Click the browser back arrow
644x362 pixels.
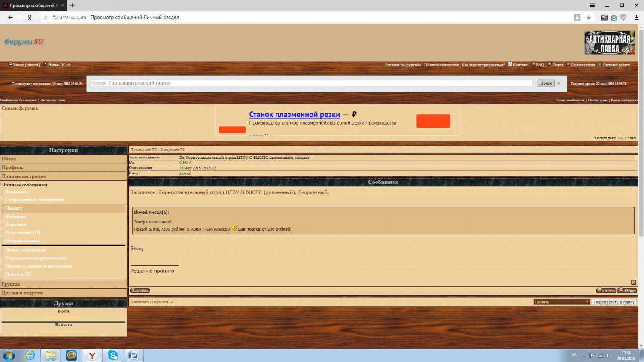[10, 18]
